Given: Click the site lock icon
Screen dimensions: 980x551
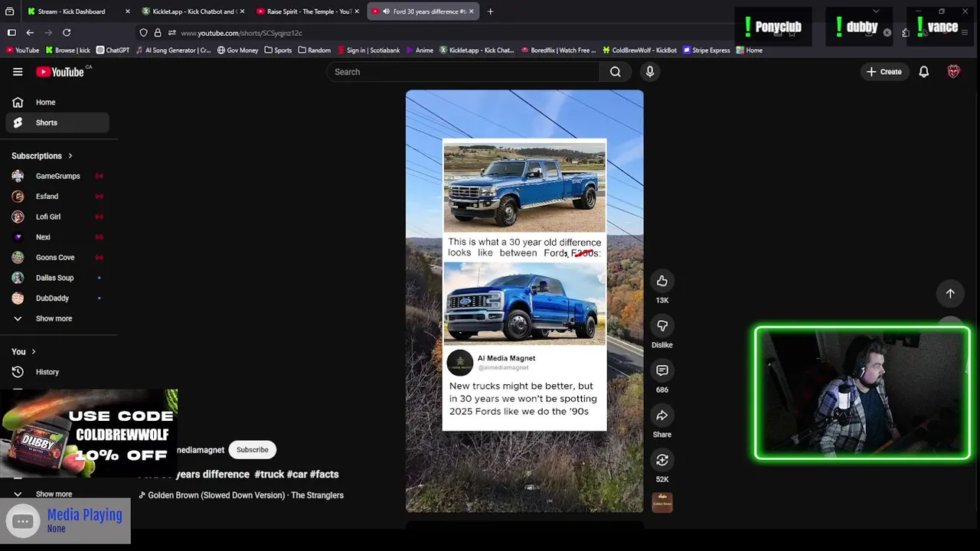Looking at the screenshot, I should [x=158, y=33].
